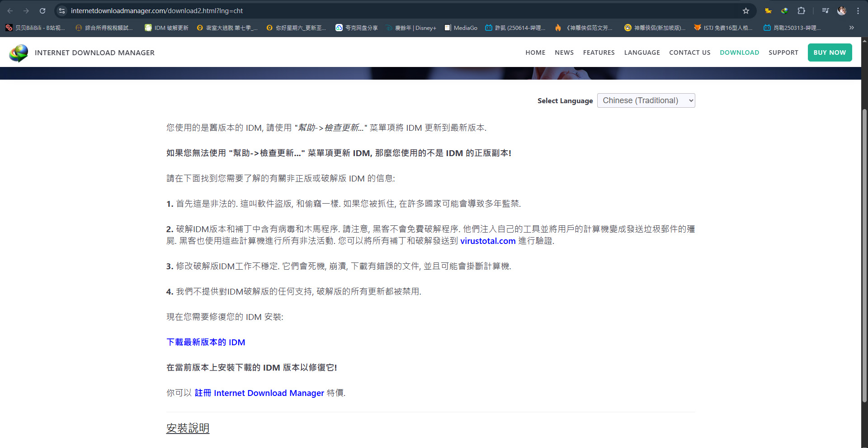Open the MediaGo bookmark
Screen dimensions: 868x448
(461, 28)
